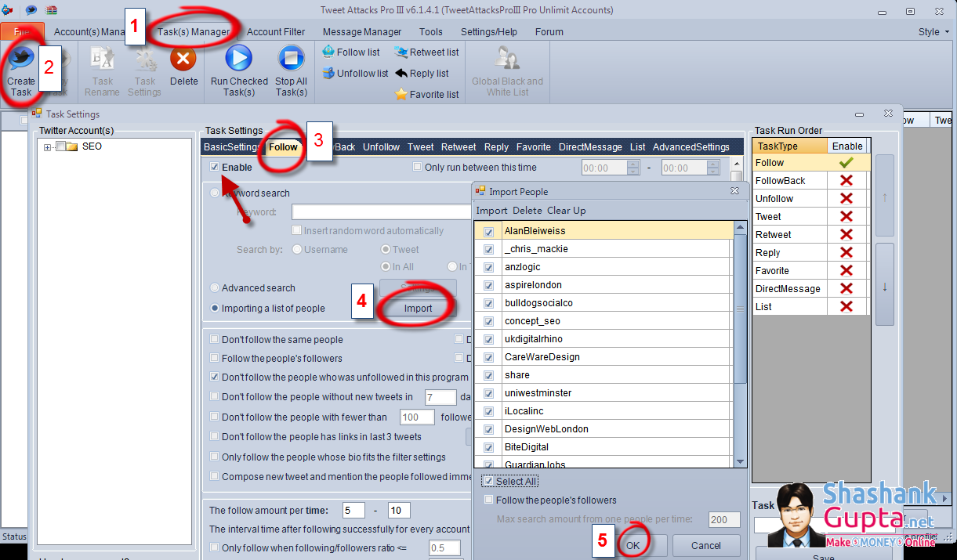This screenshot has width=957, height=560.
Task: Click Delete in the Import People menu
Action: [x=527, y=211]
